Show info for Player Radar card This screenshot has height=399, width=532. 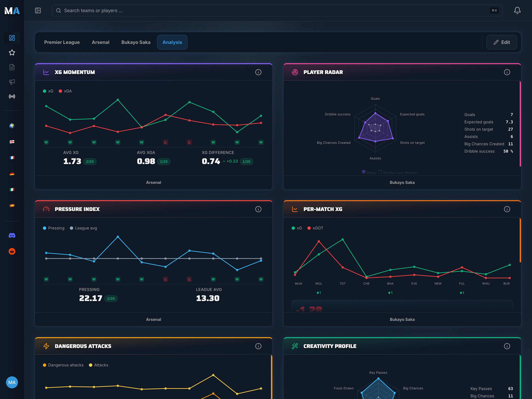coord(507,72)
